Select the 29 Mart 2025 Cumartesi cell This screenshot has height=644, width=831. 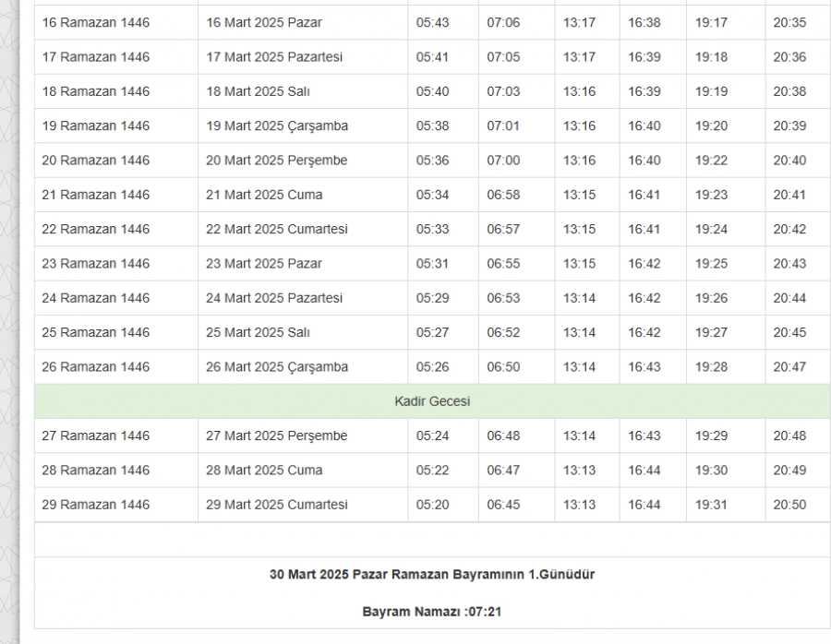coord(277,505)
